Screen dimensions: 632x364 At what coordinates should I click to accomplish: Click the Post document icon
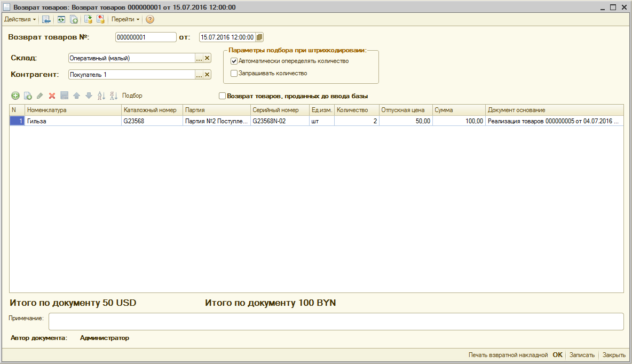[89, 20]
